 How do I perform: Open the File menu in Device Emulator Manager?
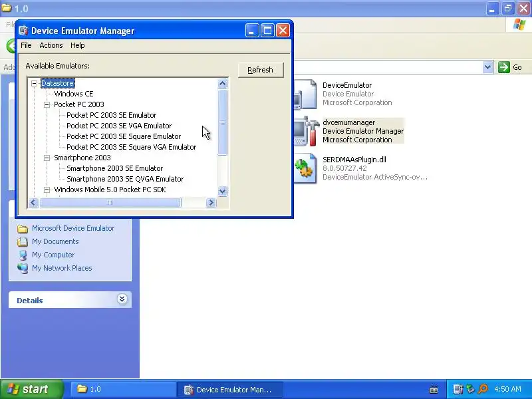[x=26, y=45]
